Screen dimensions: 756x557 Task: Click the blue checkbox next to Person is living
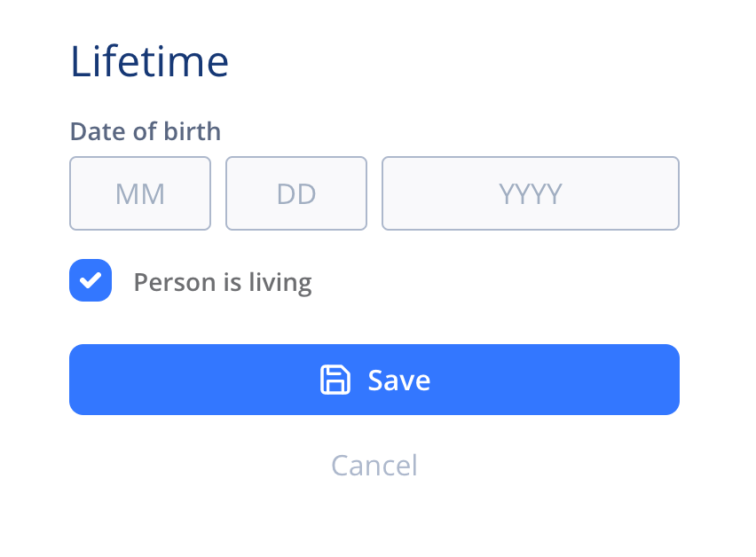click(x=91, y=280)
